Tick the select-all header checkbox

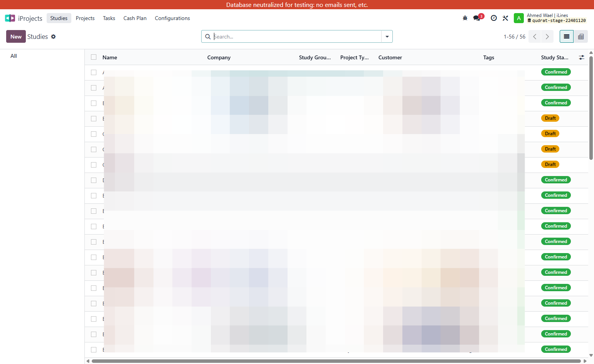[94, 57]
